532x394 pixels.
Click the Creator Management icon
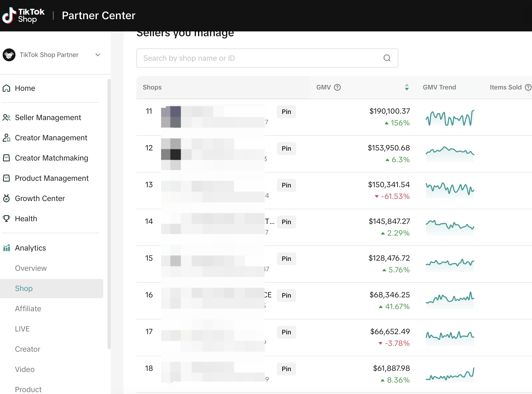[x=6, y=138]
